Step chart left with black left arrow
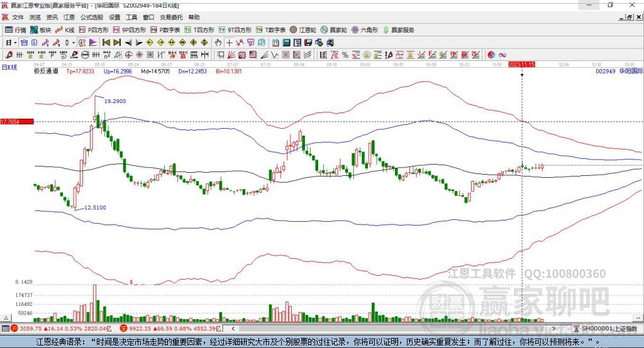This screenshot has height=348, width=644. click(128, 43)
